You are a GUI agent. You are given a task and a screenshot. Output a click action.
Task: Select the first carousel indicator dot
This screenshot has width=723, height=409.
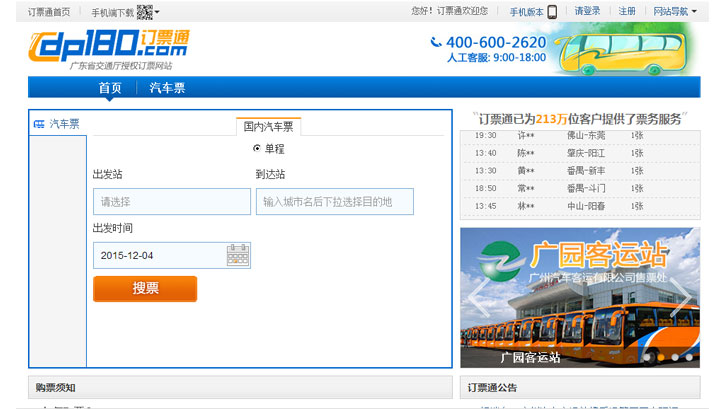coord(648,357)
